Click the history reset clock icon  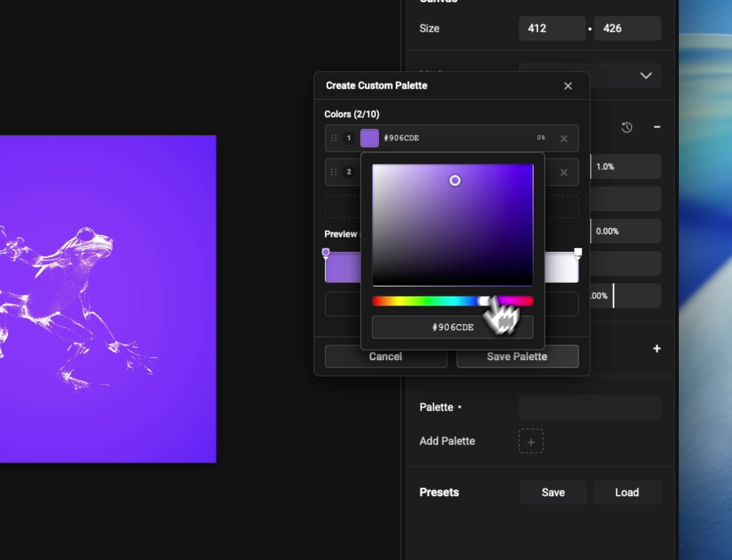(627, 127)
